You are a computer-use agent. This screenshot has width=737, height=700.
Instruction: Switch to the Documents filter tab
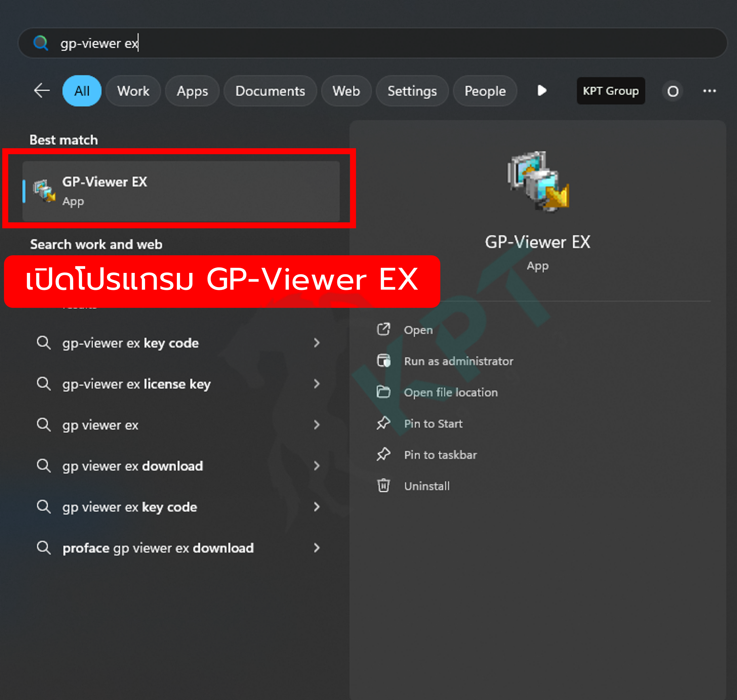coord(270,91)
